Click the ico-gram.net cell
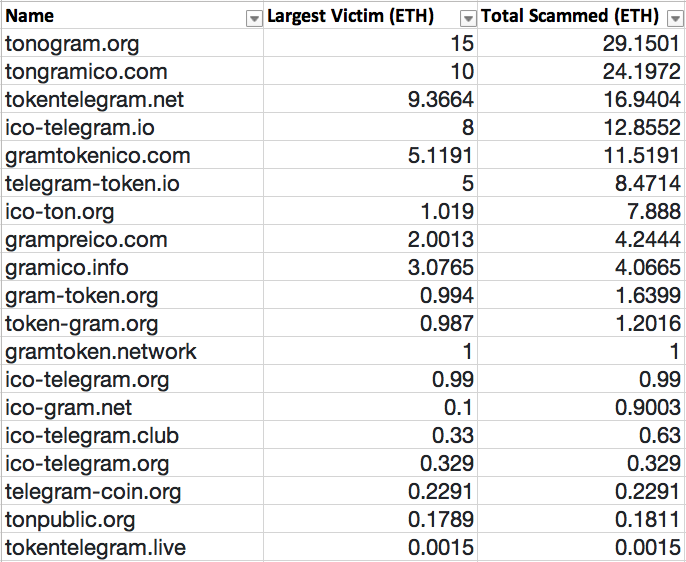This screenshot has height=562, width=686. coord(132,407)
